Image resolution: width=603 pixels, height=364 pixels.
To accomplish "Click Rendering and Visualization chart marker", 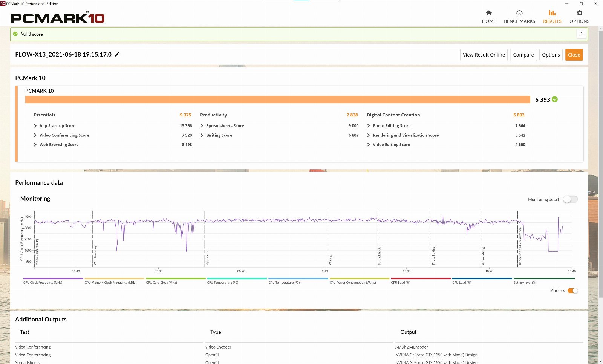I will [x=520, y=246].
